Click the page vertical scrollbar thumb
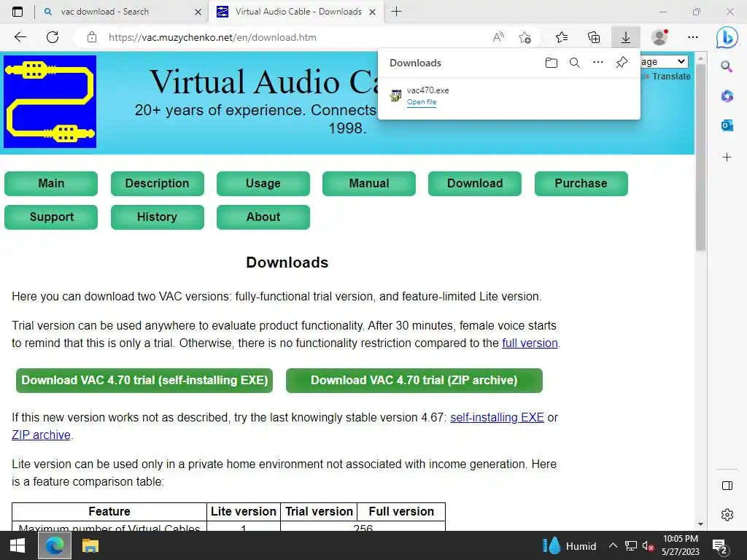The width and height of the screenshot is (747, 560). point(700,157)
